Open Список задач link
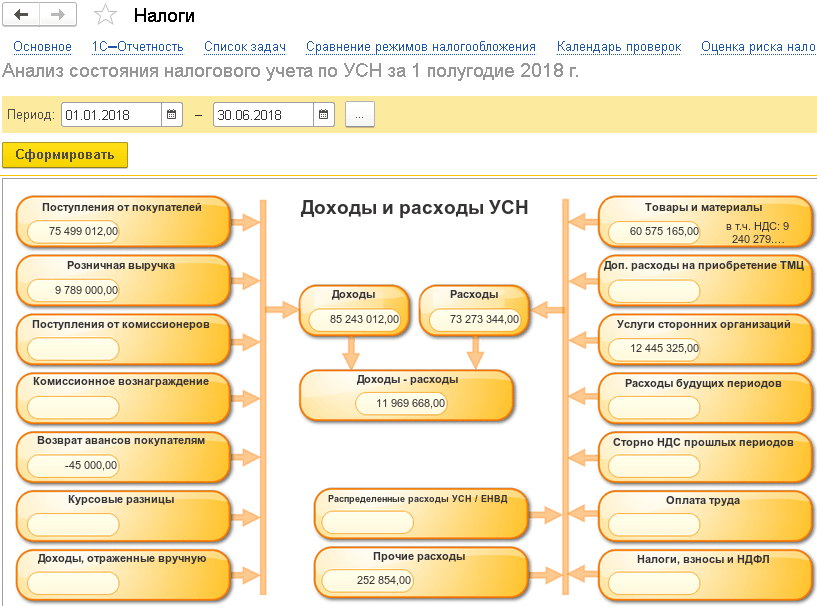 [x=245, y=47]
